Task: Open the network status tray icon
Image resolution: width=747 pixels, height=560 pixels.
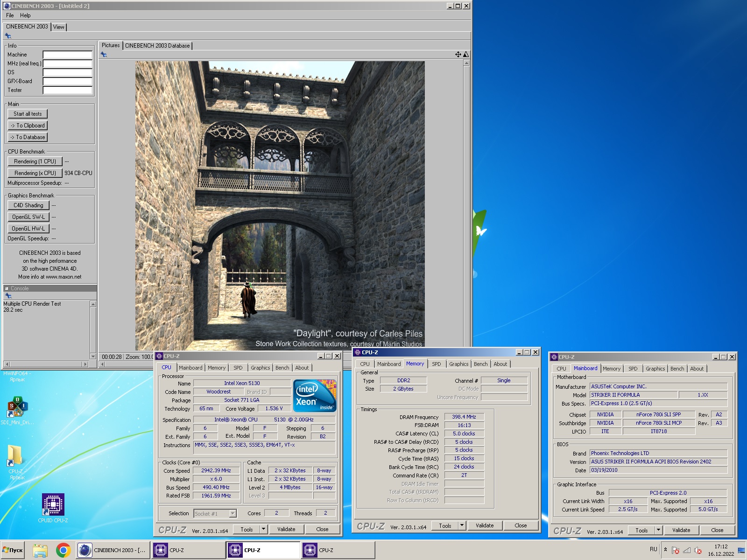Action: click(x=687, y=551)
